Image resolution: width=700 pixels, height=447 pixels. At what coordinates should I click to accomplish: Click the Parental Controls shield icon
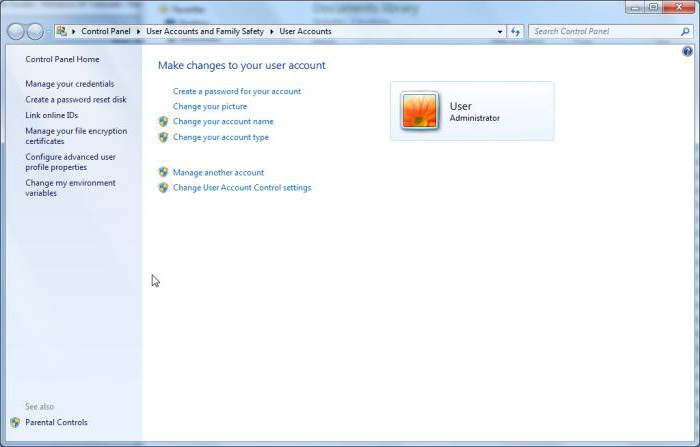point(15,422)
